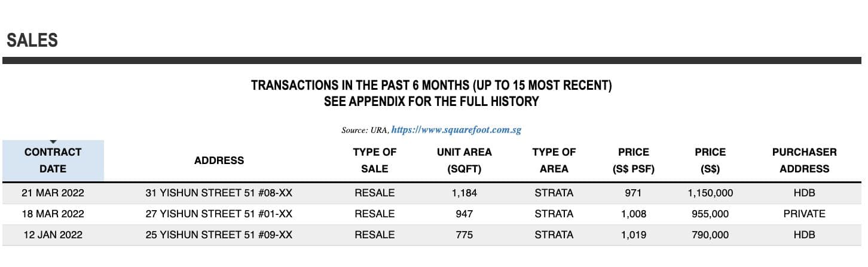
Task: Select the 21 MAR 2022 transaction row
Action: (x=432, y=193)
